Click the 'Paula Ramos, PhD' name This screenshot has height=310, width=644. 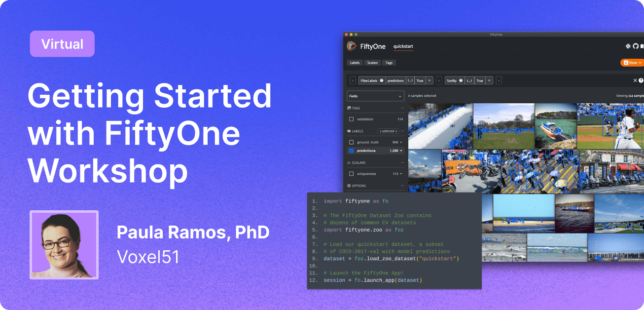coord(193,232)
